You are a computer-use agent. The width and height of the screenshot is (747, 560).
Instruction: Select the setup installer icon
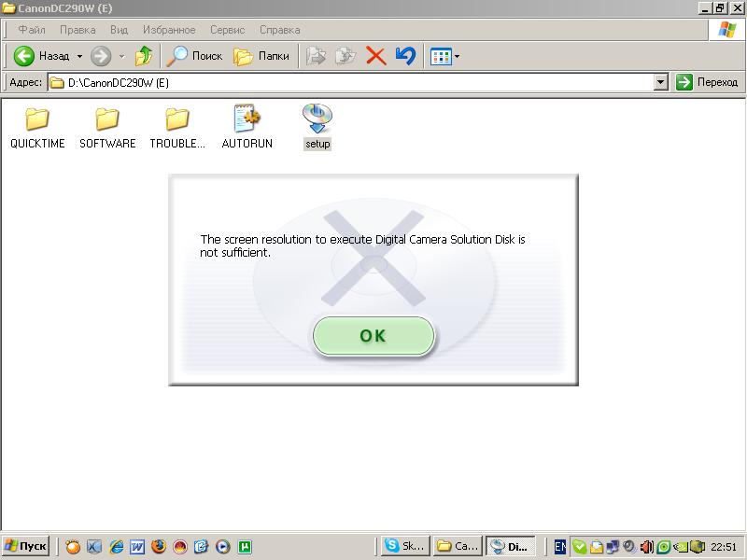coord(317,128)
